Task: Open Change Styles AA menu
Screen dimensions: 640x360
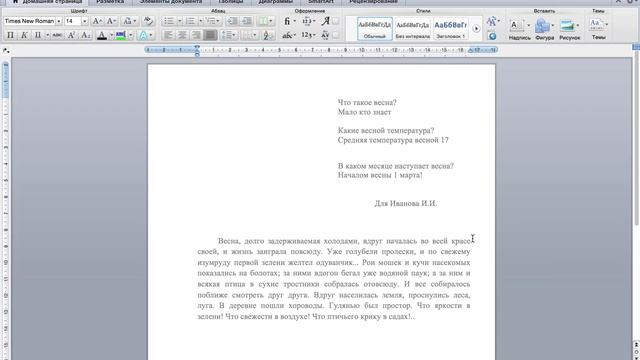Action: [x=492, y=21]
